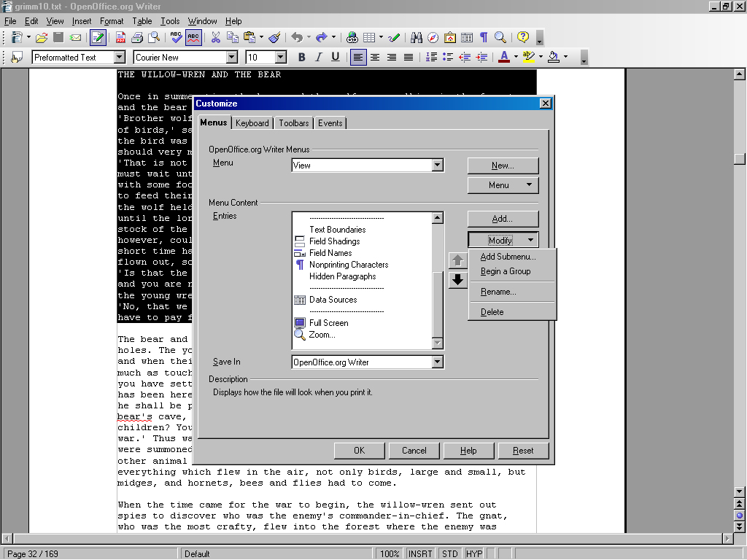The width and height of the screenshot is (747, 560).
Task: Click the Add... button
Action: [x=503, y=219]
